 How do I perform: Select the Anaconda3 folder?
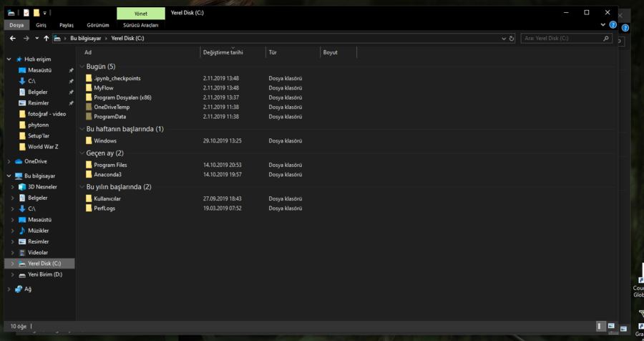[107, 174]
